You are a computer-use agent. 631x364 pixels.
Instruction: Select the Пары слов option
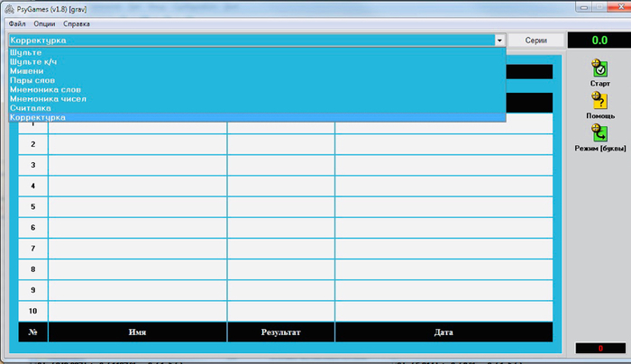(32, 80)
